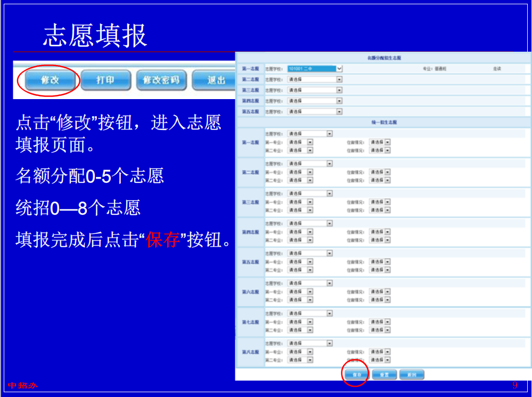The image size is (532, 397).
Task: Open 第一专业 dropdown in unified 第六志愿
Action: pyautogui.click(x=310, y=291)
